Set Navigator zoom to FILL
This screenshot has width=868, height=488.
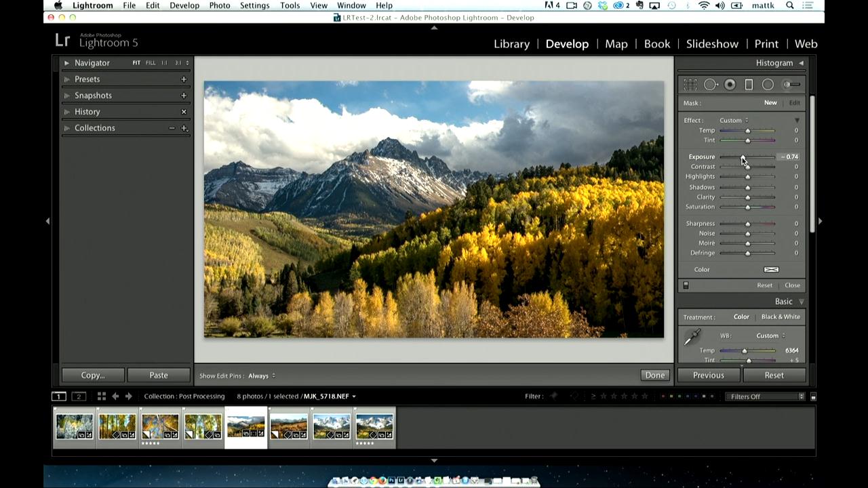click(x=151, y=63)
